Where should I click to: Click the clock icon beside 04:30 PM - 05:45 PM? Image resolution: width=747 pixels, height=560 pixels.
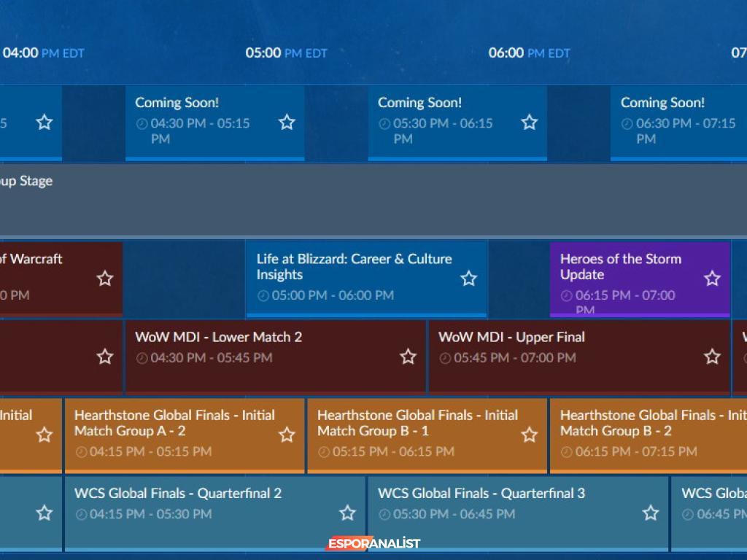pyautogui.click(x=142, y=358)
